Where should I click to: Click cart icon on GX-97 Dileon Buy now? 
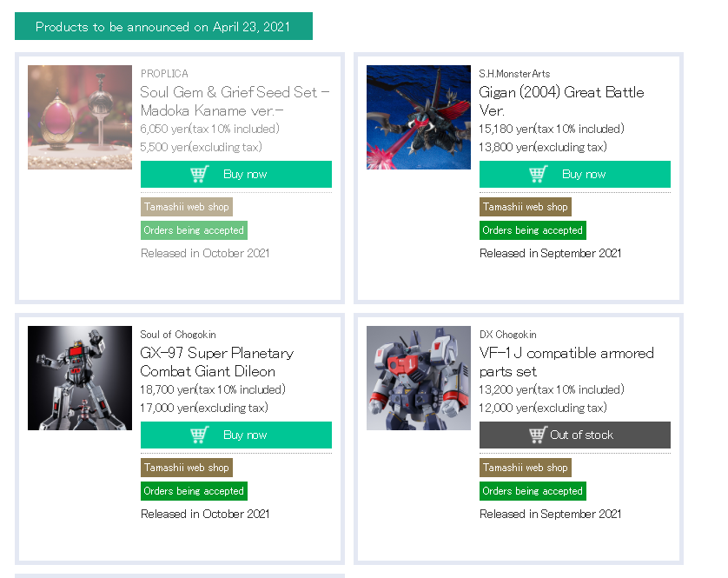[x=200, y=435]
